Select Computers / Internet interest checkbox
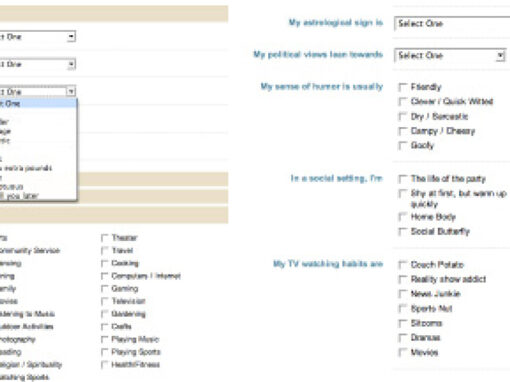The width and height of the screenshot is (510, 382). (x=105, y=276)
